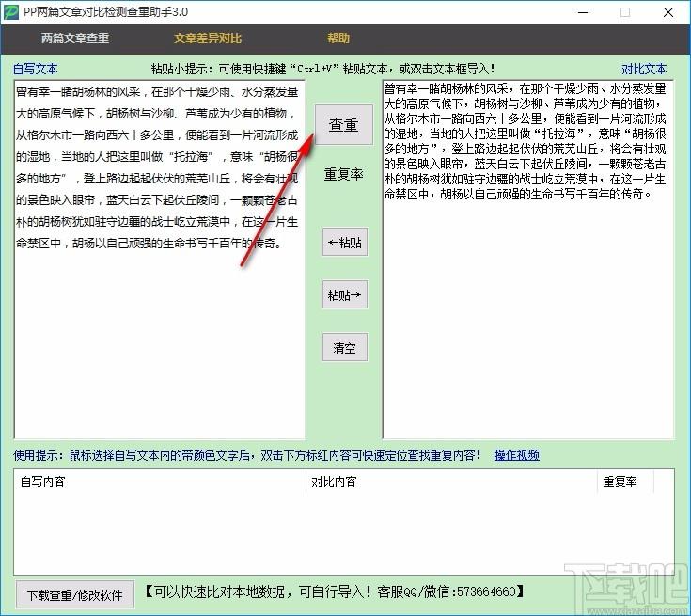Click the 重复率 label below 查重

(x=344, y=175)
